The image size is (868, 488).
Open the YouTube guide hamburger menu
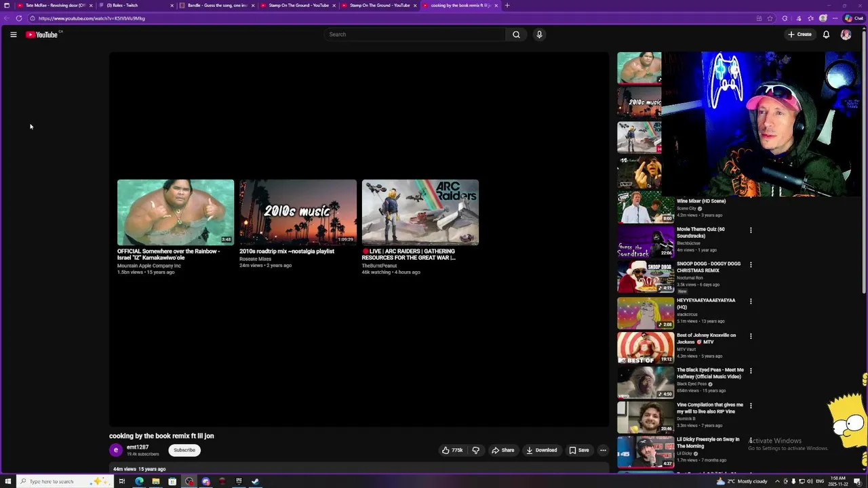pyautogui.click(x=14, y=35)
